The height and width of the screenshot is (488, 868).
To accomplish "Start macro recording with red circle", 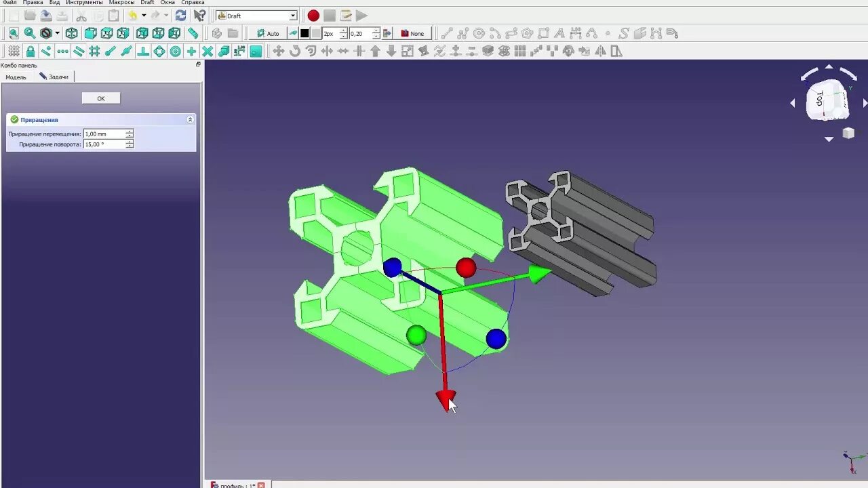I will 313,16.
